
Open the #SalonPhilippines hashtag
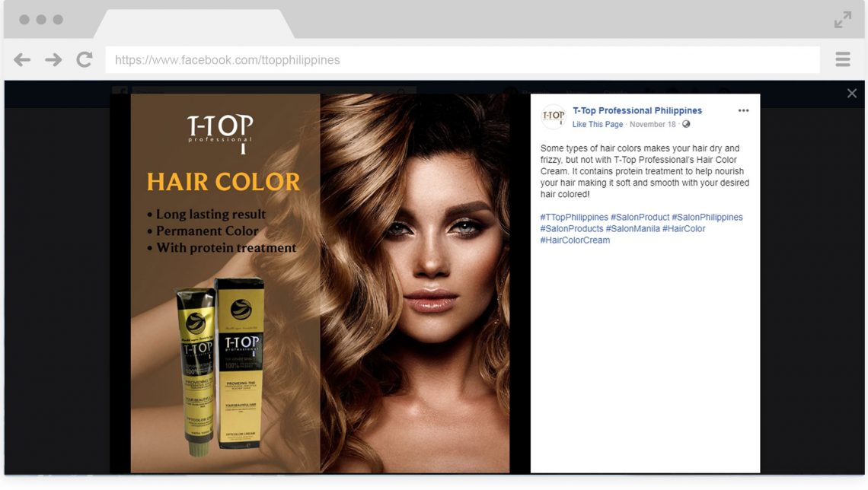click(707, 218)
